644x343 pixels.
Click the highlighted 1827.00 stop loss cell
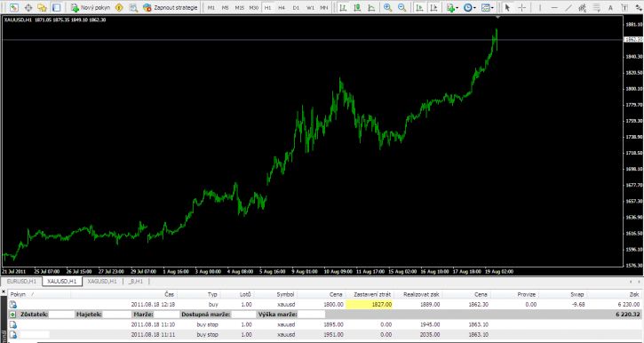point(370,305)
